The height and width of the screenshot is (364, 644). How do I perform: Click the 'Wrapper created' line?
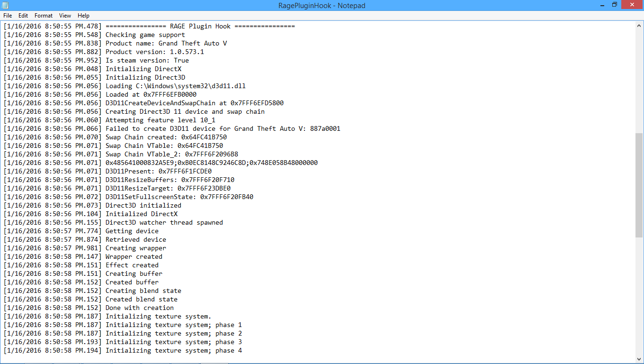point(83,256)
